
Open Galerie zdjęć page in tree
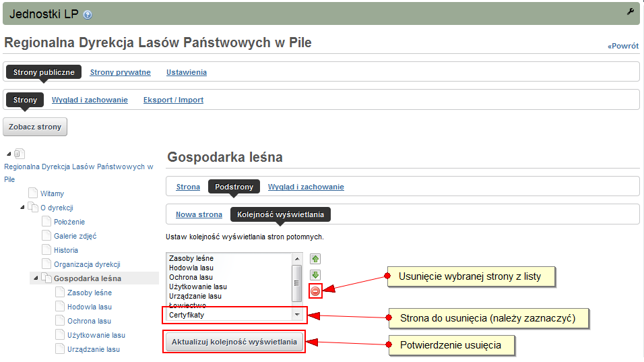click(x=75, y=236)
